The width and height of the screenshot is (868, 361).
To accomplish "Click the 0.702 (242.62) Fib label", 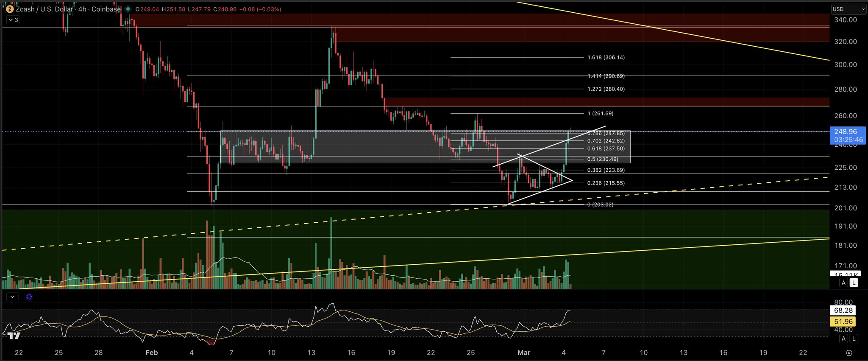I will pyautogui.click(x=606, y=141).
